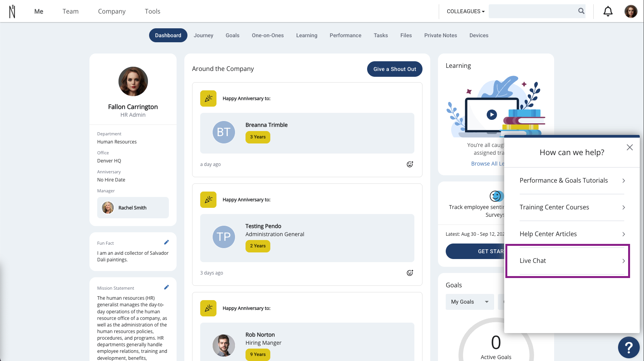Open the Browse All Learning link
Image resolution: width=644 pixels, height=361 pixels.
[488, 164]
